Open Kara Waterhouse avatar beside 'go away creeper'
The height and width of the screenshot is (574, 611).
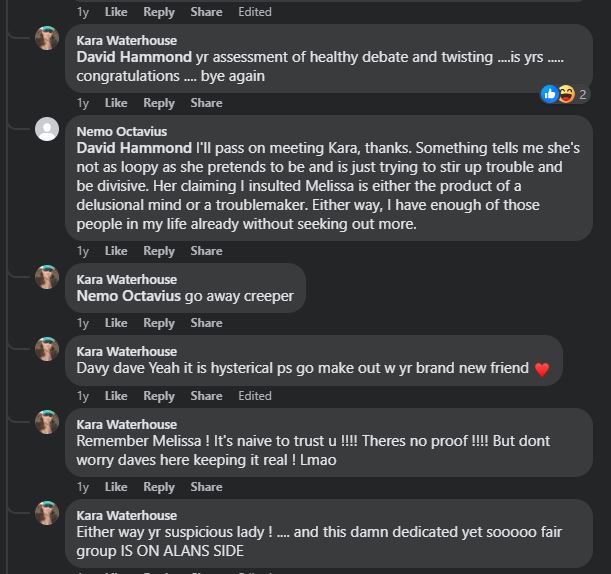(47, 277)
